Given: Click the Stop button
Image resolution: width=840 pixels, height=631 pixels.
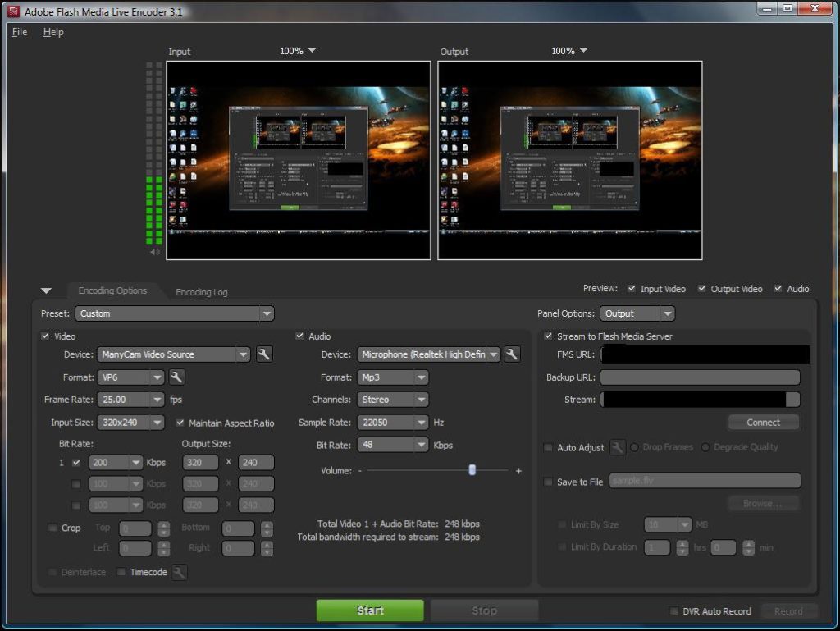Looking at the screenshot, I should (484, 610).
